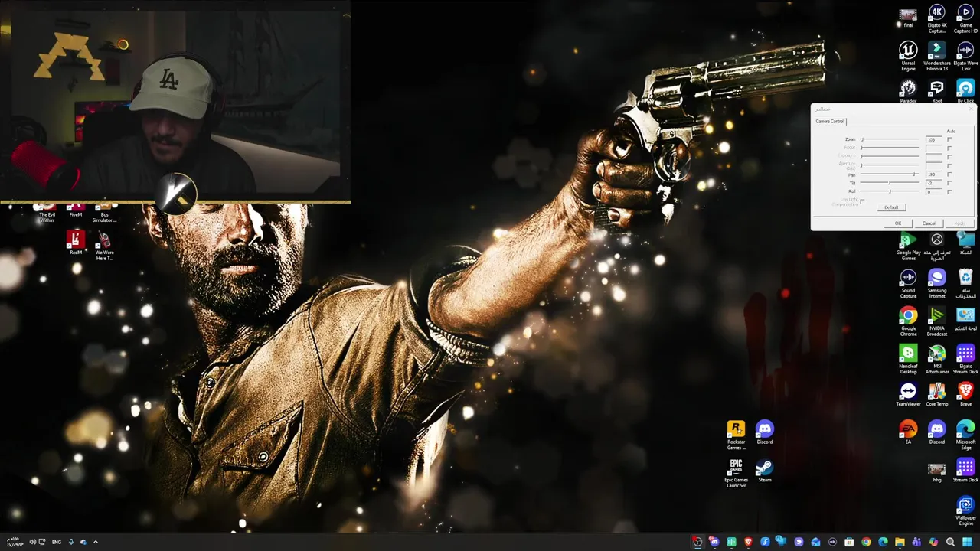Click the Roll slider handle

(890, 191)
